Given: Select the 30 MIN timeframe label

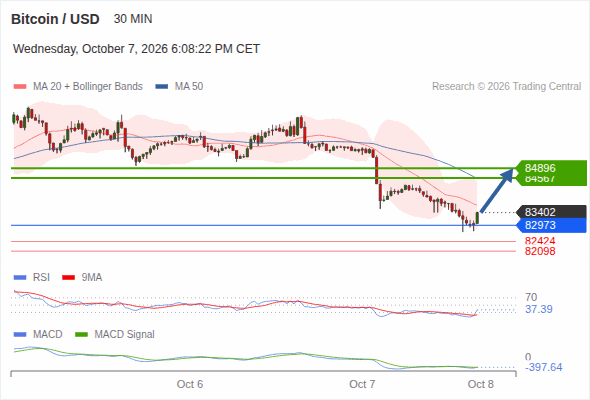Looking at the screenshot, I should (x=133, y=19).
